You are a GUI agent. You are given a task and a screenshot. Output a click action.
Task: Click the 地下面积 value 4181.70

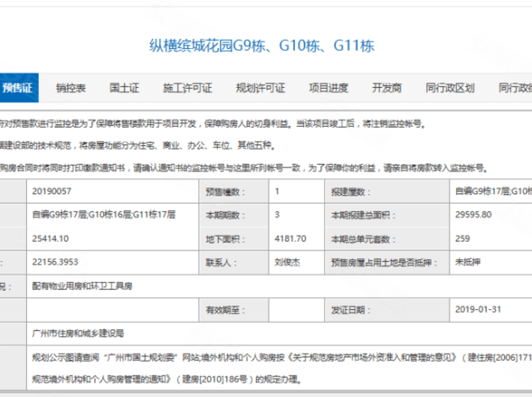[290, 238]
